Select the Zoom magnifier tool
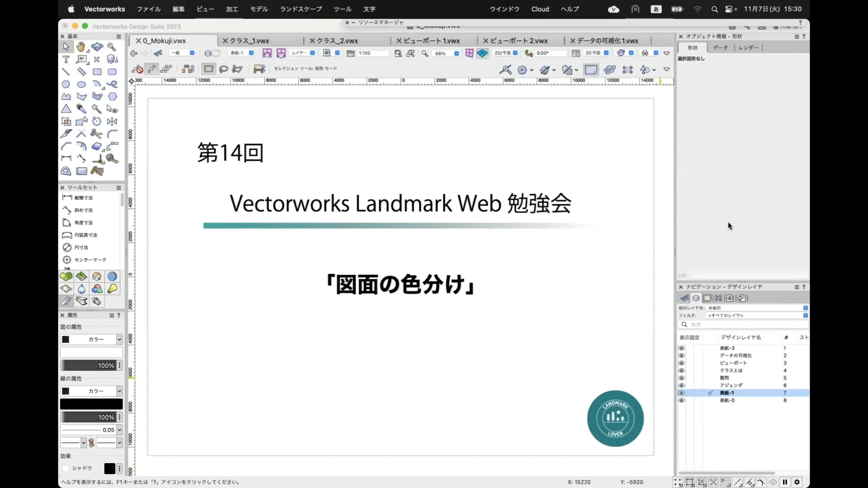Screen dimensions: 868x488 [x=112, y=47]
